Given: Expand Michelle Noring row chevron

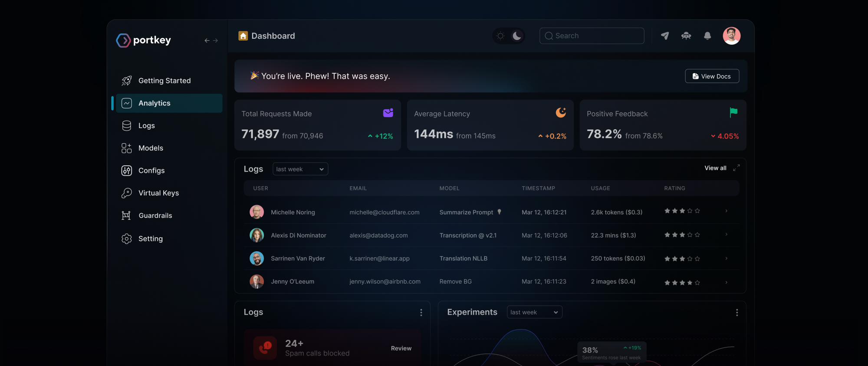Looking at the screenshot, I should 726,211.
